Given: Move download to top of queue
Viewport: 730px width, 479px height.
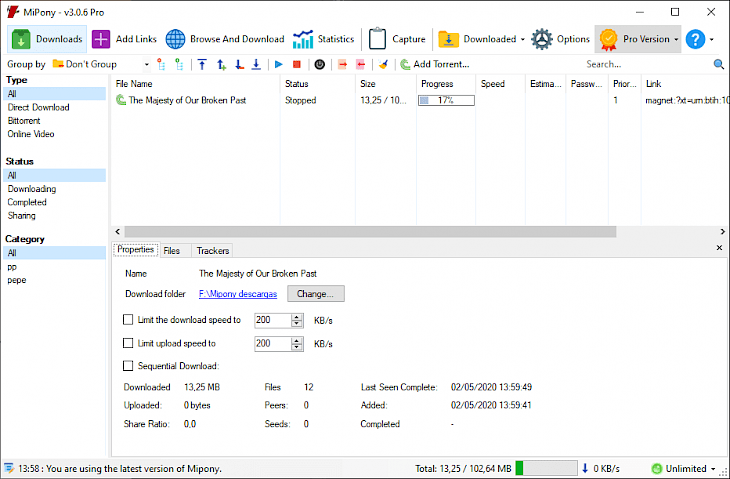Looking at the screenshot, I should [x=202, y=64].
